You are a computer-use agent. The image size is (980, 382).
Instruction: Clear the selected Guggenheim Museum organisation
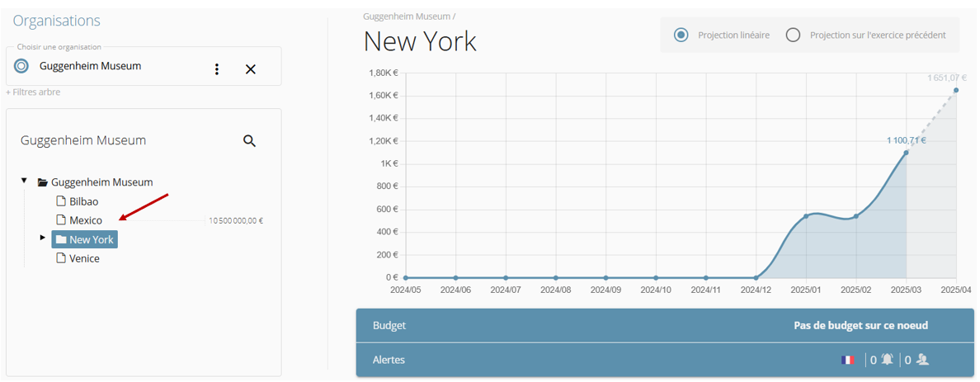coord(251,69)
